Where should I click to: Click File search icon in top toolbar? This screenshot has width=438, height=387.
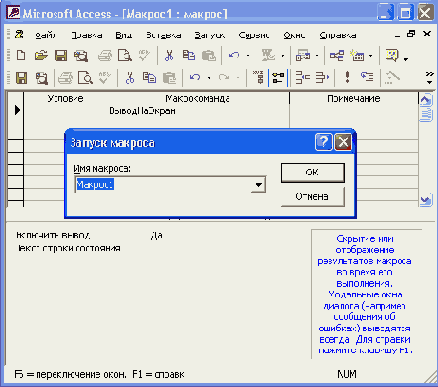pyautogui.click(x=81, y=56)
